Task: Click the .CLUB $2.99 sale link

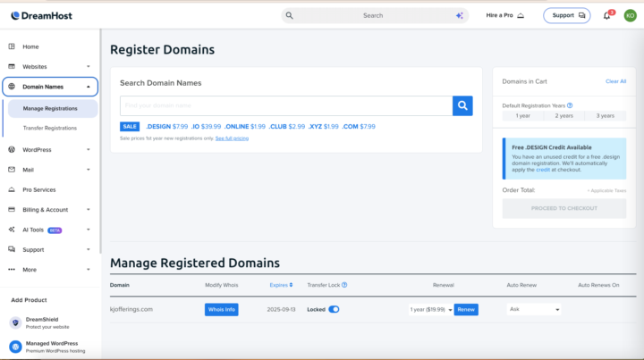Action: tap(287, 127)
